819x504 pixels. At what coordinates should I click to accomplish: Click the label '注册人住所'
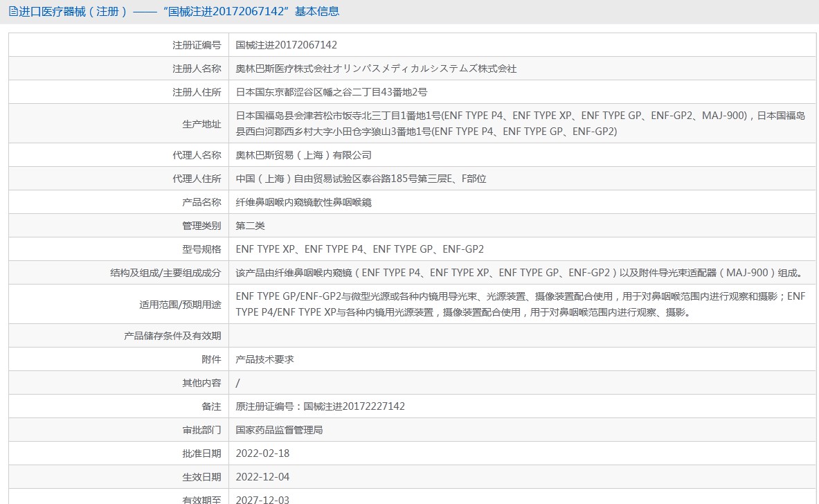[x=197, y=93]
